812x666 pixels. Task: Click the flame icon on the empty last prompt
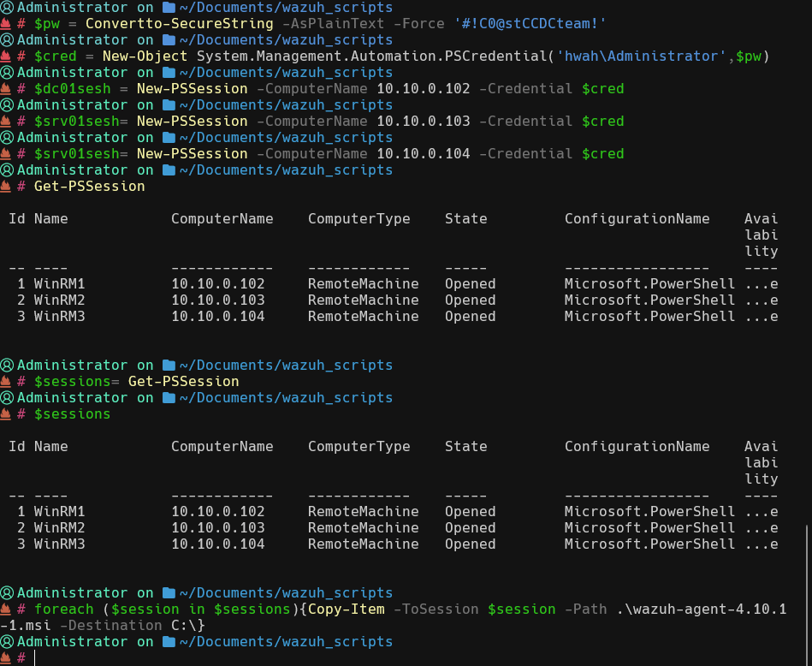click(x=7, y=657)
